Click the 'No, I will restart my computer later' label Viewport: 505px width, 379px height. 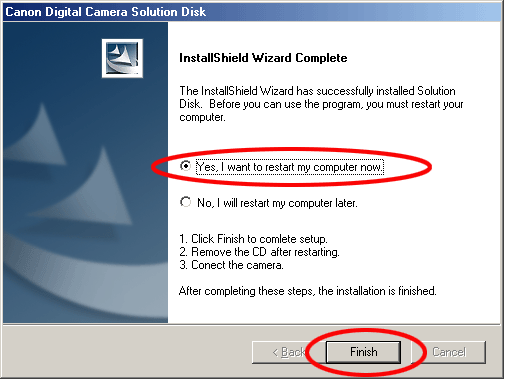click(277, 203)
